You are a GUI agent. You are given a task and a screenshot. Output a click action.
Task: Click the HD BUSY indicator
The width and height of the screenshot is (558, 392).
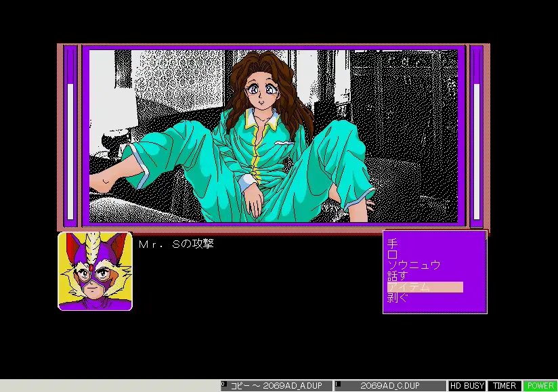[467, 386]
